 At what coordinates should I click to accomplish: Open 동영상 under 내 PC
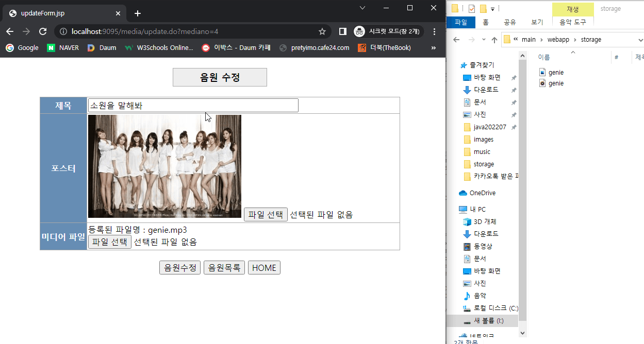coord(477,246)
